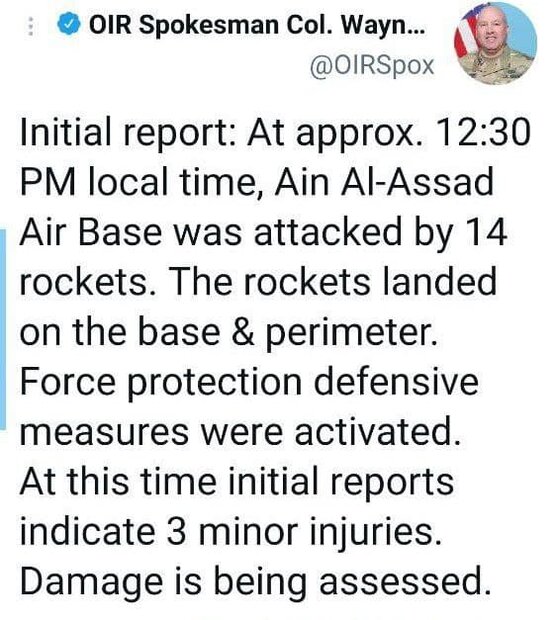Click the 'At this time initial reports' line
This screenshot has height=620, width=556.
coord(236,481)
